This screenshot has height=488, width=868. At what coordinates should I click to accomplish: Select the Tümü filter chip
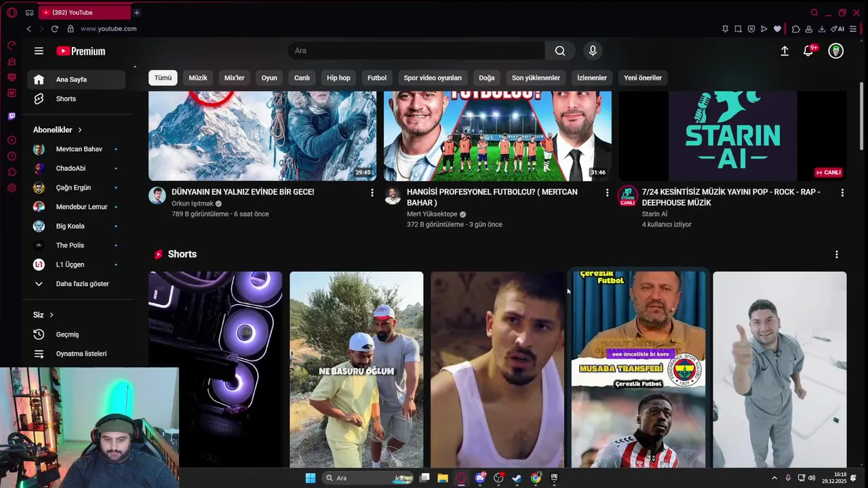pos(163,78)
